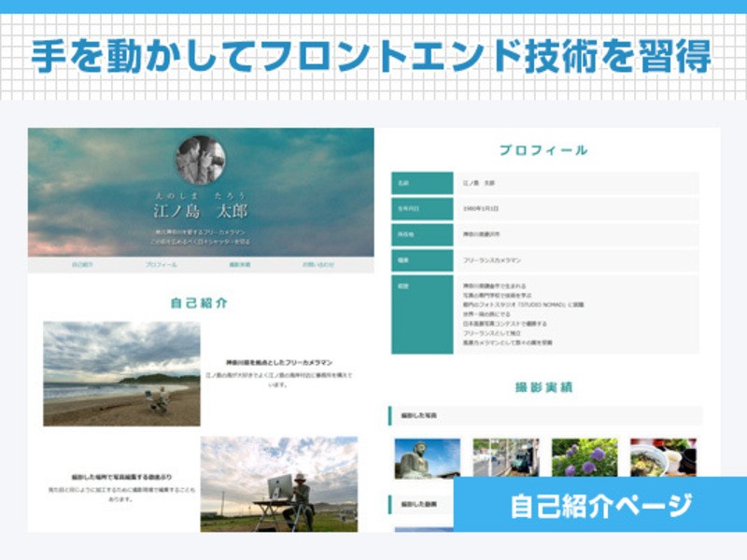Click the 自己紹介ページ blue banner

(600, 505)
